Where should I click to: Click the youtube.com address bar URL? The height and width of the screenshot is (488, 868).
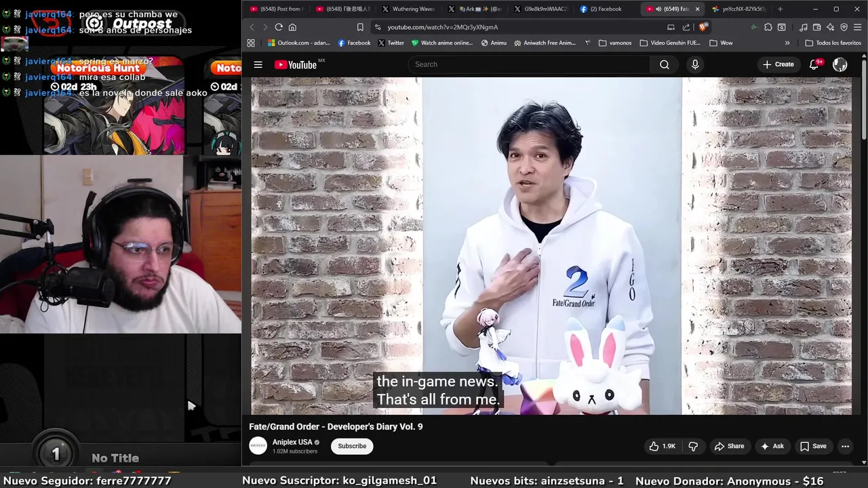pyautogui.click(x=443, y=27)
